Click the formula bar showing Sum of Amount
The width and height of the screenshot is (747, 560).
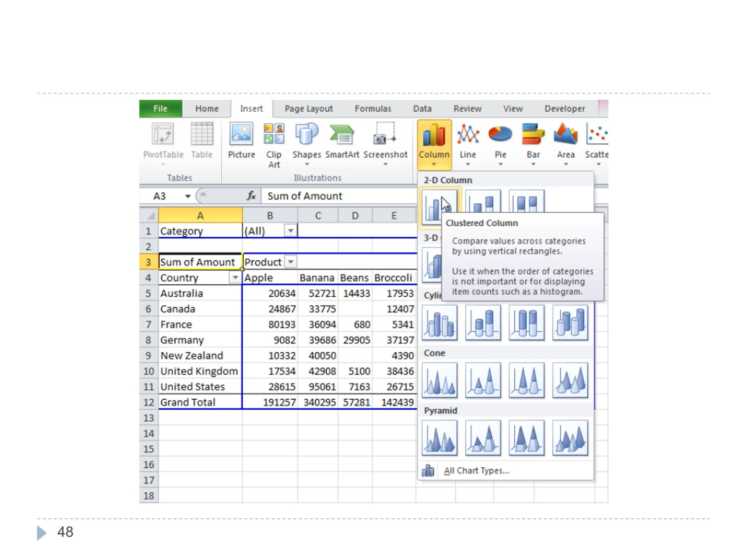pyautogui.click(x=339, y=196)
